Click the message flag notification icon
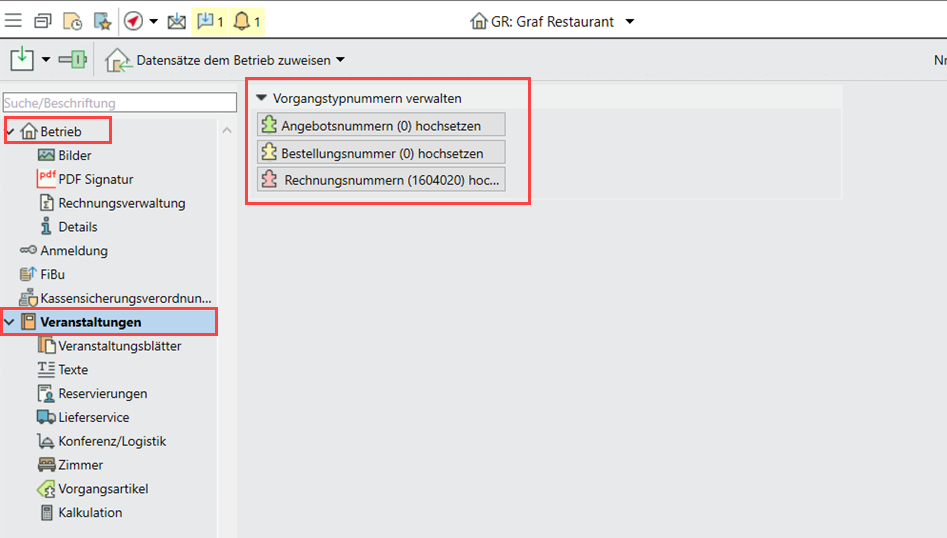The image size is (947, 538). (x=210, y=21)
